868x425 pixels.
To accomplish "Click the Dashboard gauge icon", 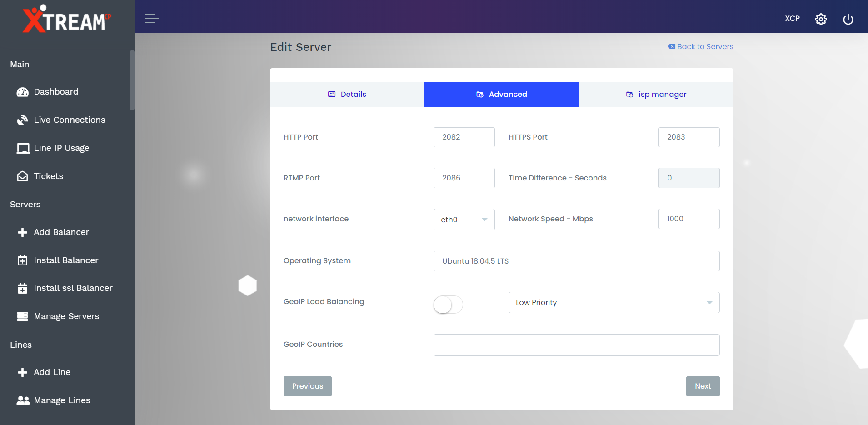I will [x=22, y=92].
